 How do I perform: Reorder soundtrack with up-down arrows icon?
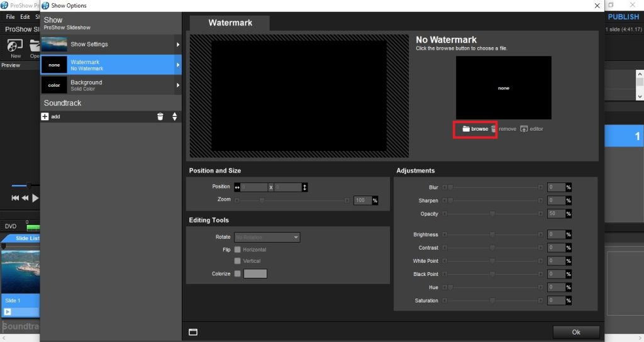175,116
